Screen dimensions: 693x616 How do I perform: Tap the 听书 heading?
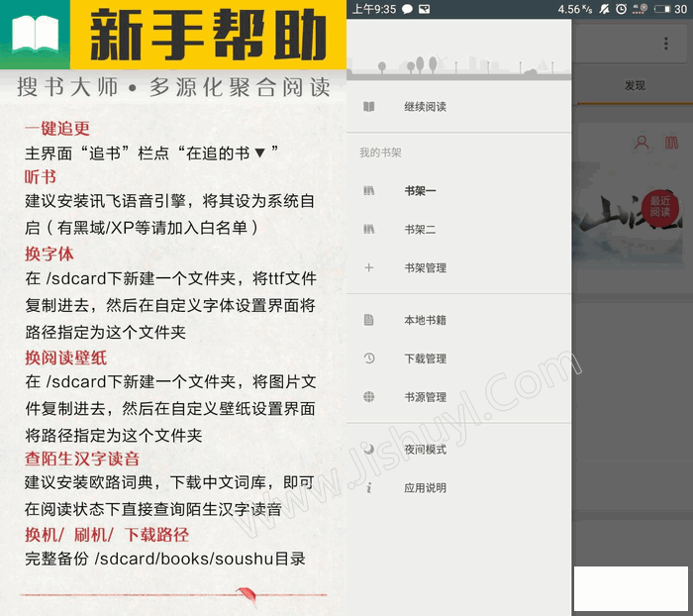pos(41,177)
